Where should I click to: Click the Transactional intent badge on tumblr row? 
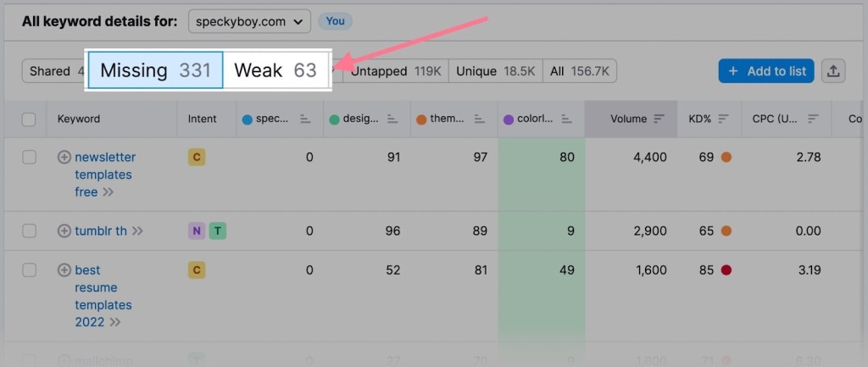pyautogui.click(x=218, y=231)
